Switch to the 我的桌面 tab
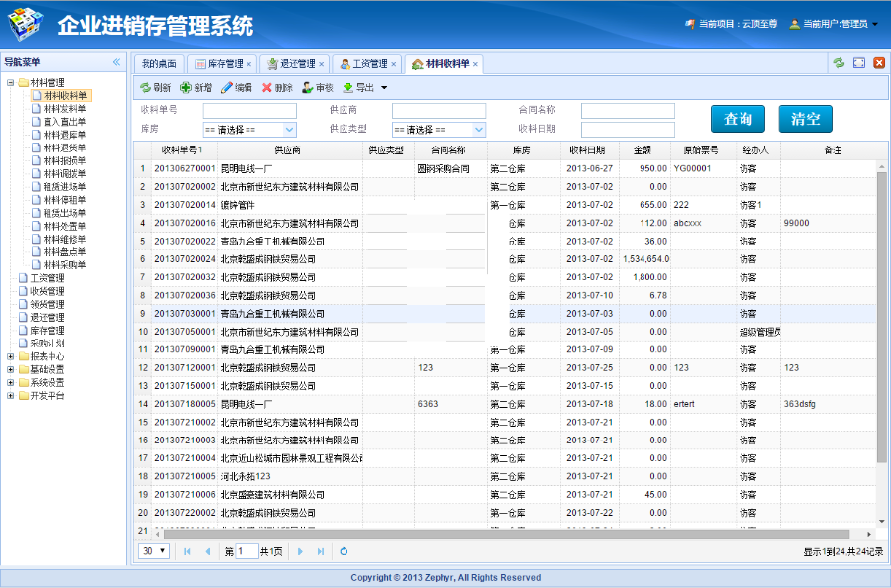 pyautogui.click(x=158, y=61)
